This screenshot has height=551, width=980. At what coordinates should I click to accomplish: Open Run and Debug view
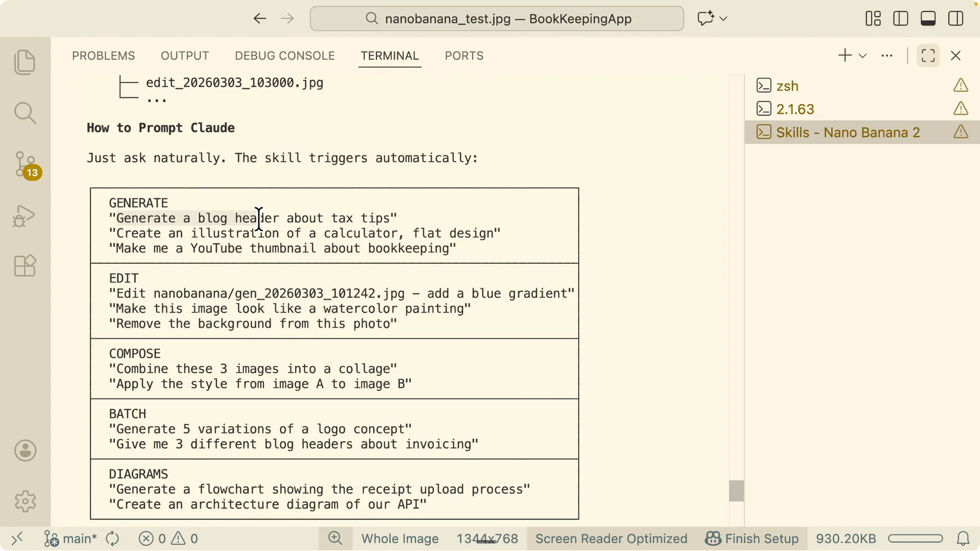click(24, 216)
